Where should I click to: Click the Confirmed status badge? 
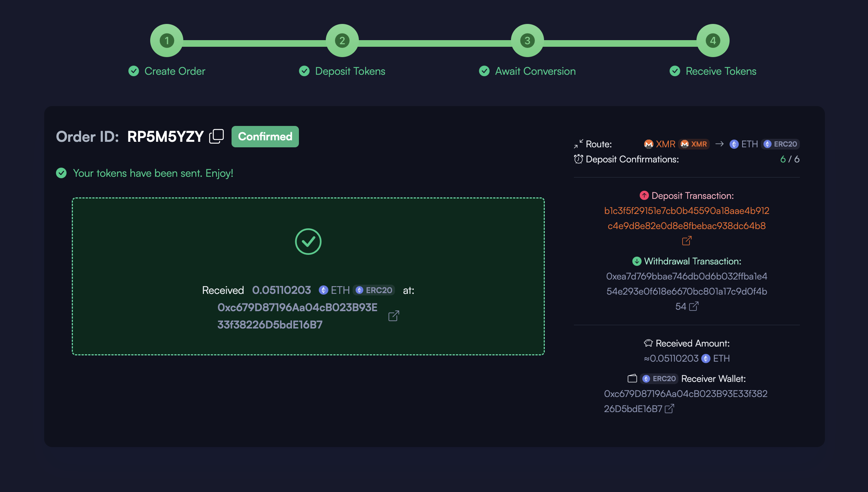pyautogui.click(x=265, y=137)
